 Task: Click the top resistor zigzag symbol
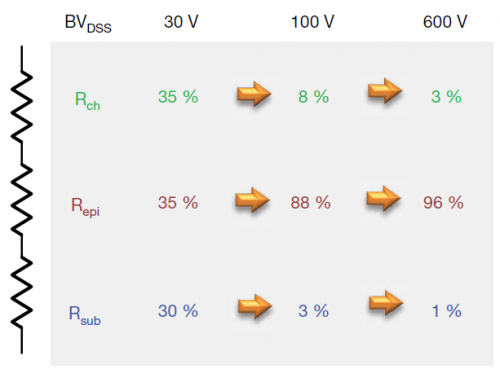(x=22, y=107)
